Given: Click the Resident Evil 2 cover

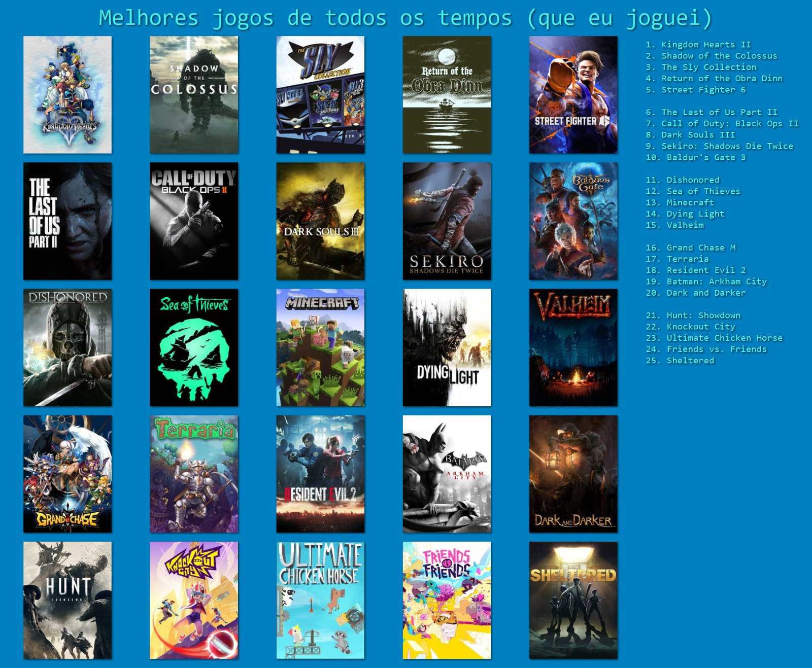Looking at the screenshot, I should click(320, 474).
